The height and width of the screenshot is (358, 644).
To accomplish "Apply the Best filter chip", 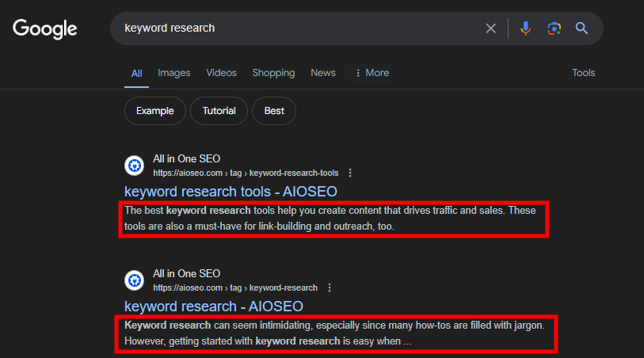I will [x=274, y=111].
